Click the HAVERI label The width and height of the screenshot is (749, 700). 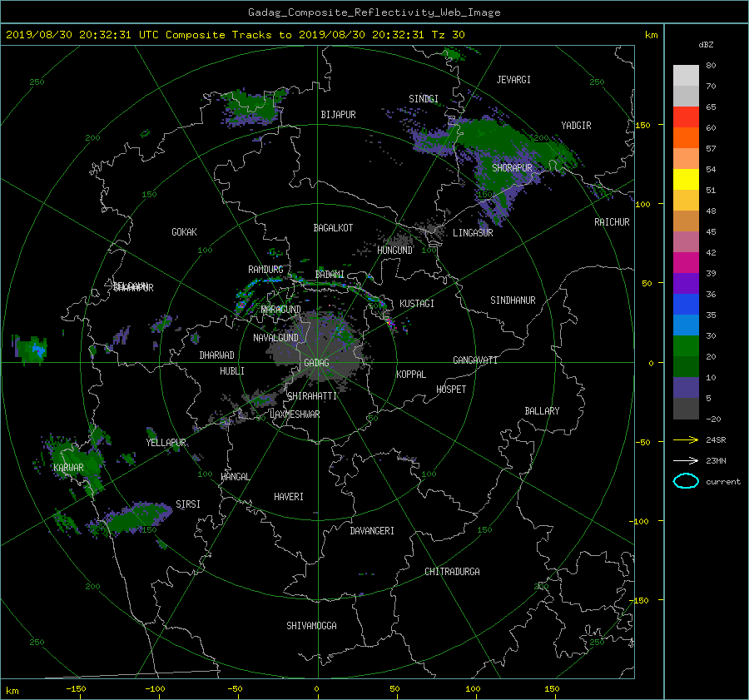tap(289, 497)
